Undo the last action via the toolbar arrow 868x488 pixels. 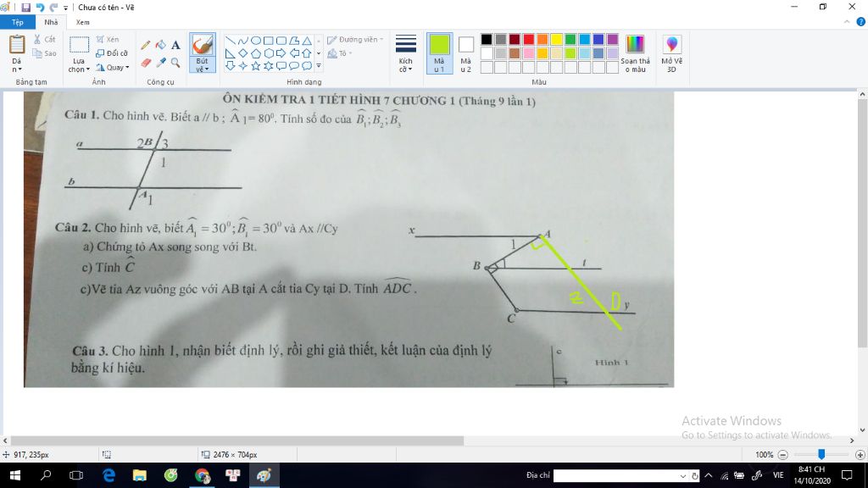[x=40, y=7]
